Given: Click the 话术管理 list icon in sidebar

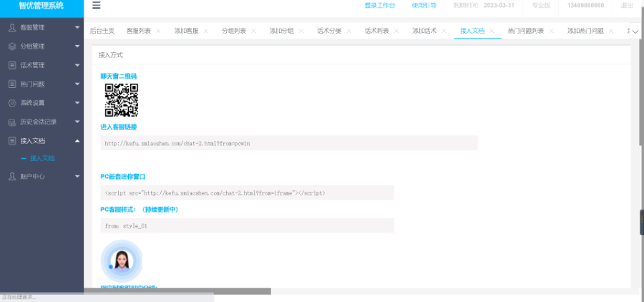Looking at the screenshot, I should [x=12, y=65].
